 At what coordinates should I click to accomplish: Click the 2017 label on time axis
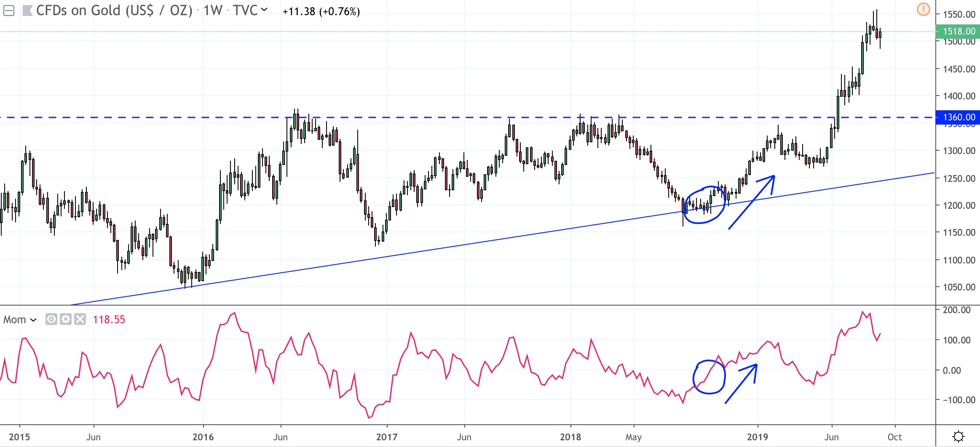coord(387,437)
